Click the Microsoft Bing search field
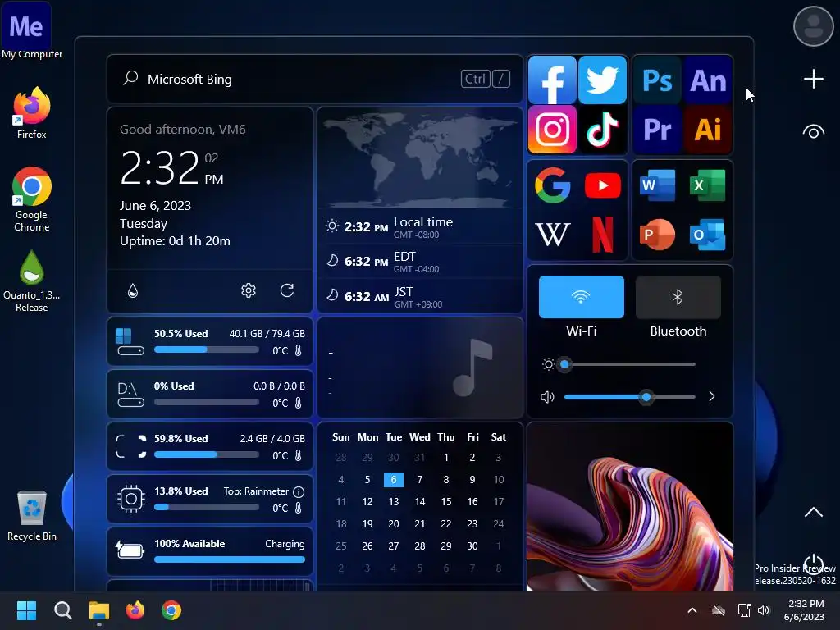The height and width of the screenshot is (630, 840). click(x=315, y=80)
